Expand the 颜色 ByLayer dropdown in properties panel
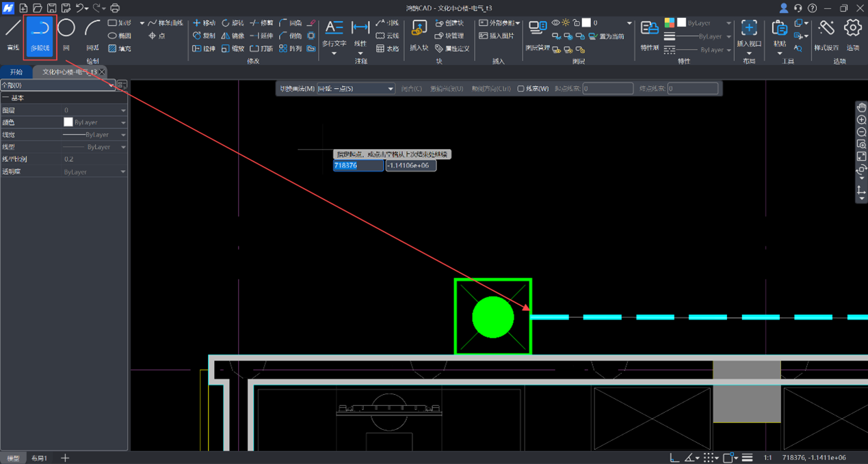 123,122
